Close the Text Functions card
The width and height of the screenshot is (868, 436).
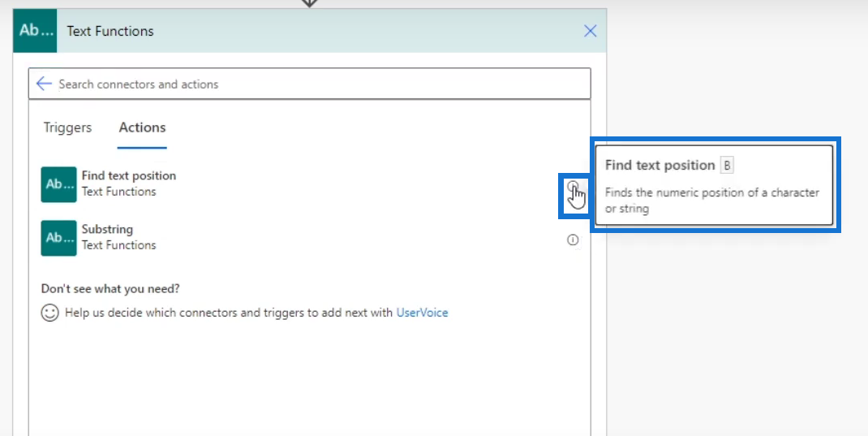pos(590,31)
